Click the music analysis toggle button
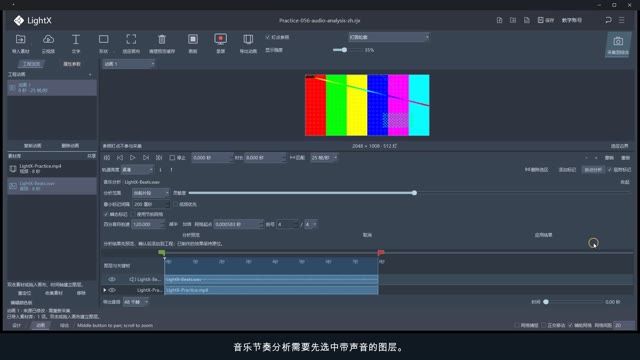This screenshot has height=360, width=640. pyautogui.click(x=593, y=170)
